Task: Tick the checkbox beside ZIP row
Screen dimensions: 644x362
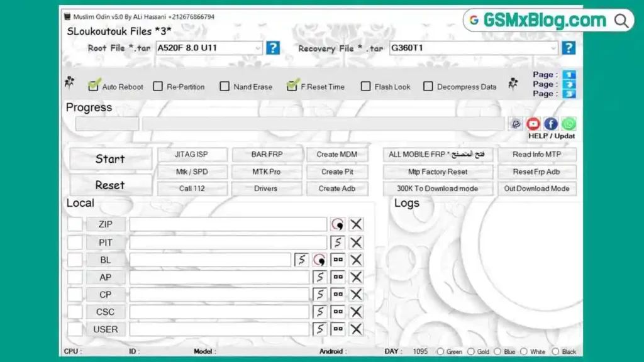Action: click(75, 224)
